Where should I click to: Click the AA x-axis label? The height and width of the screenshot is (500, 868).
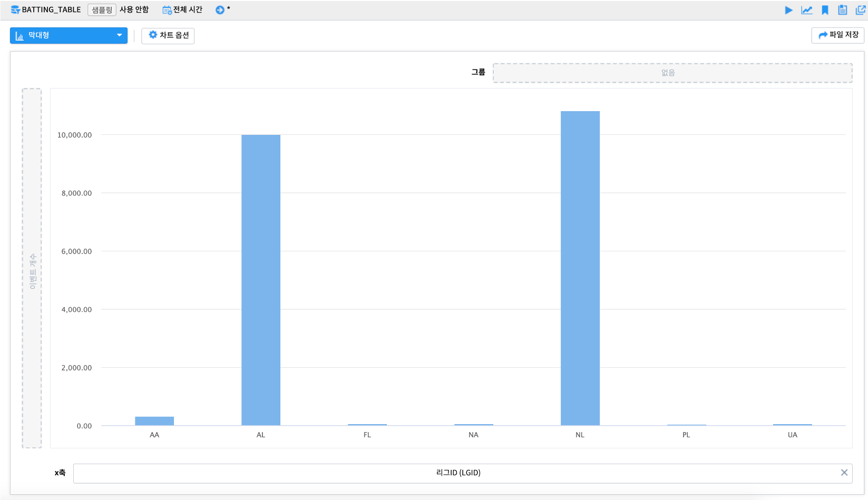(154, 435)
